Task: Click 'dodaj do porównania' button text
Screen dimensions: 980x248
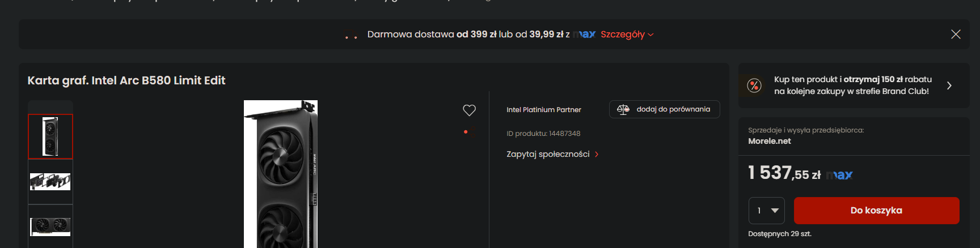Action: (x=673, y=109)
